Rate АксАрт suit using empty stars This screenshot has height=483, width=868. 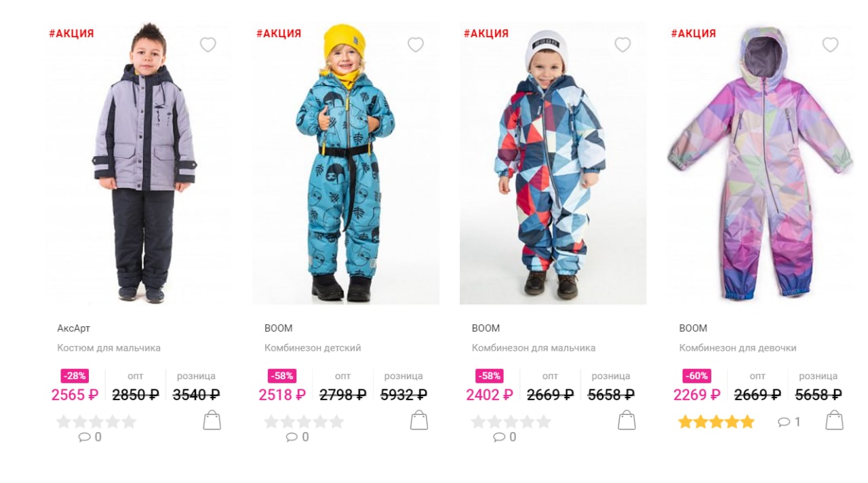[x=96, y=422]
